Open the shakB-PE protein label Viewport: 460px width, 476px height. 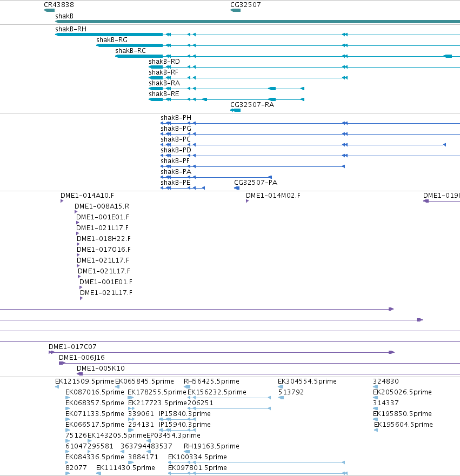(176, 183)
